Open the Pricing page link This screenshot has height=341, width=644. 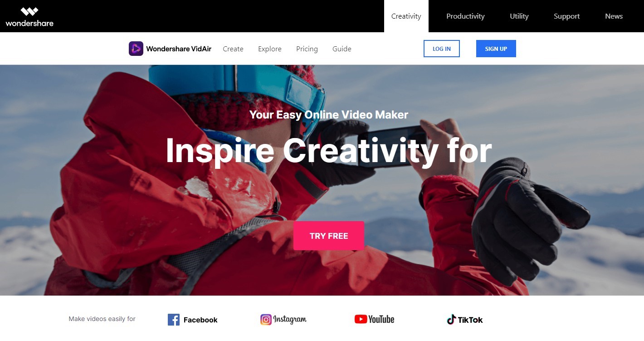click(x=307, y=49)
